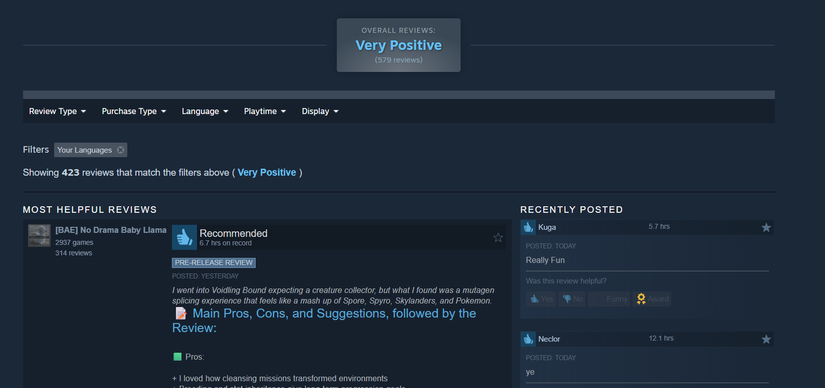
Task: Click the 2937 games text
Action: [74, 243]
